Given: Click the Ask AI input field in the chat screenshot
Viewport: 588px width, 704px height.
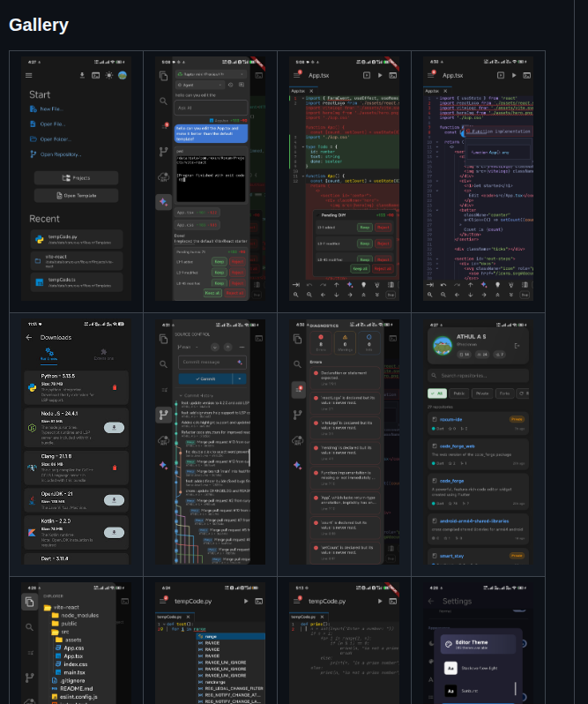Looking at the screenshot, I should point(211,108).
